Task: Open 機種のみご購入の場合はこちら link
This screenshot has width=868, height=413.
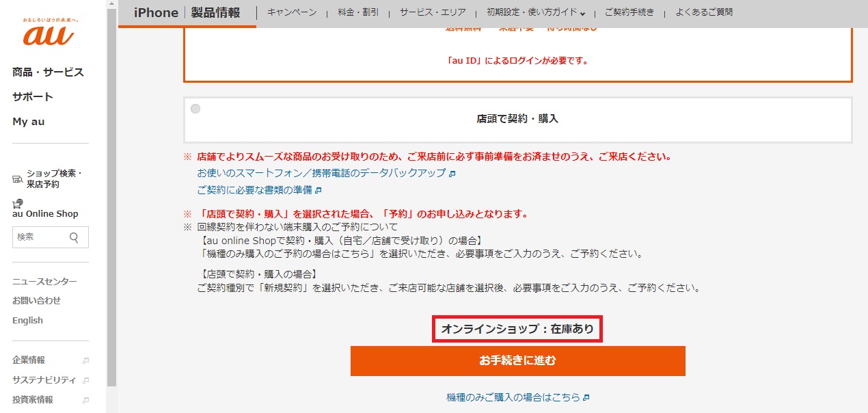Action: coord(513,397)
